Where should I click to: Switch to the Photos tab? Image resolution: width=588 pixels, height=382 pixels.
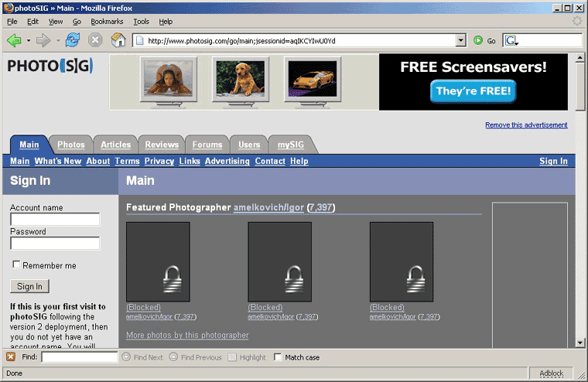[x=71, y=145]
